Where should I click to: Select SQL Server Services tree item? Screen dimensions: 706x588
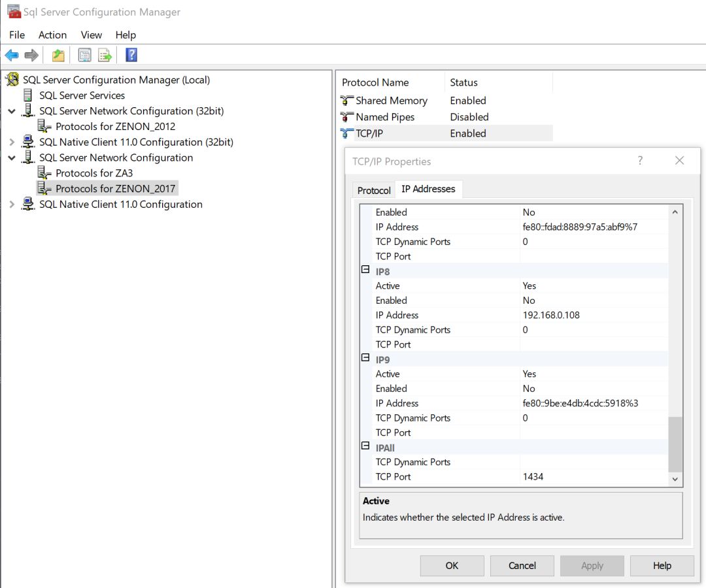pos(82,95)
